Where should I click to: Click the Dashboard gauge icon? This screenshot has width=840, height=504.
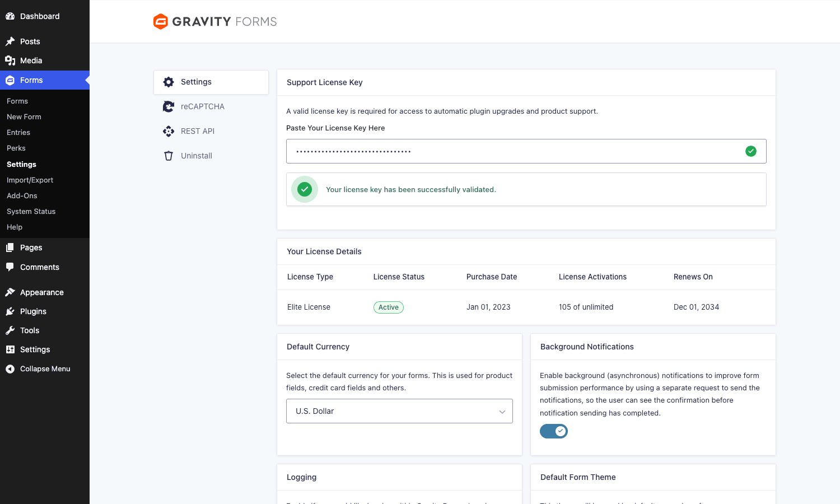coord(10,16)
